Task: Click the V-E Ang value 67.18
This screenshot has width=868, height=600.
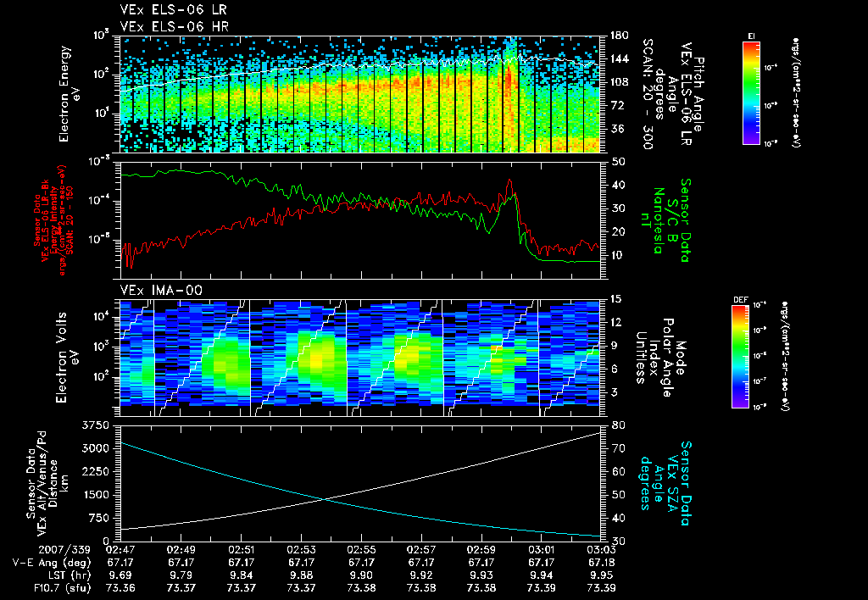Action: 601,563
